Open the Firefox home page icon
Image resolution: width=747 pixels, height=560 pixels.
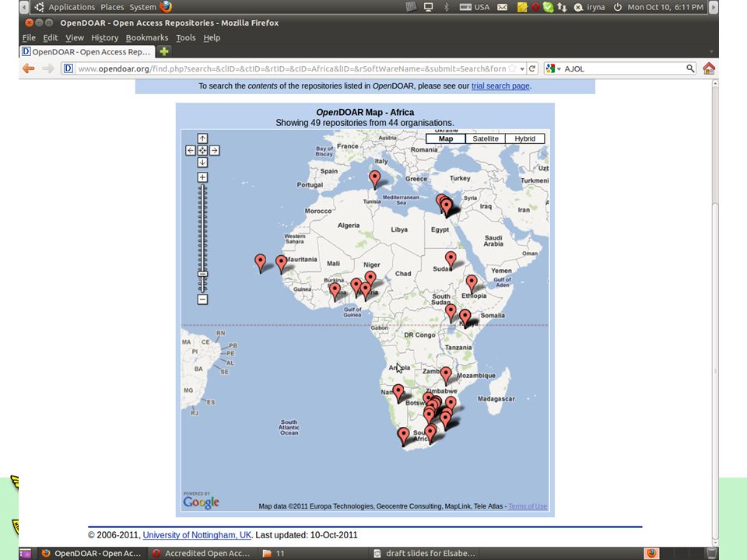coord(709,68)
